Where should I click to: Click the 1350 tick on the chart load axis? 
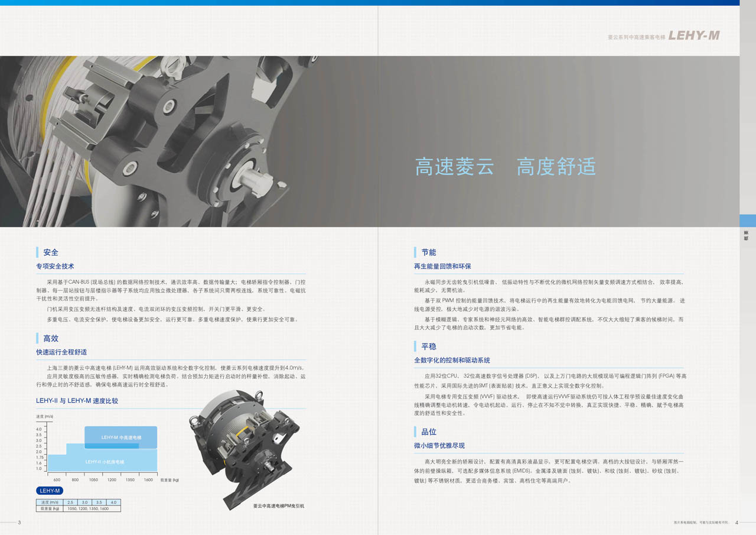pyautogui.click(x=130, y=480)
